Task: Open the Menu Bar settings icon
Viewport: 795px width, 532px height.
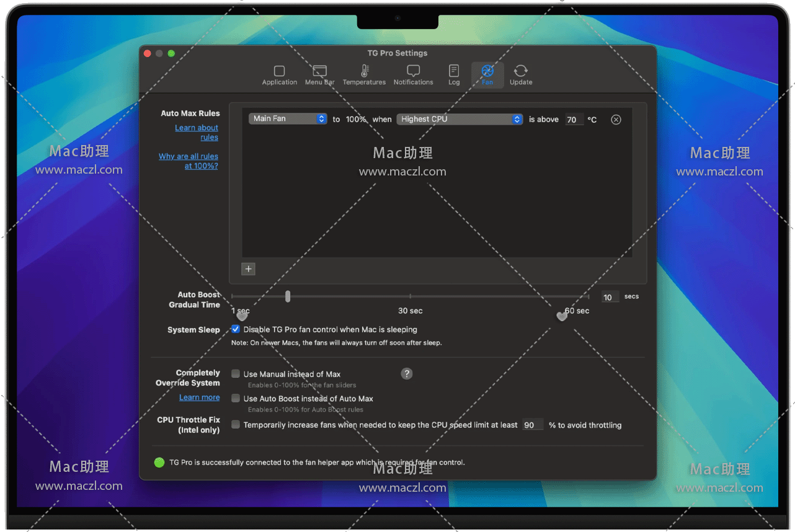Action: (319, 71)
